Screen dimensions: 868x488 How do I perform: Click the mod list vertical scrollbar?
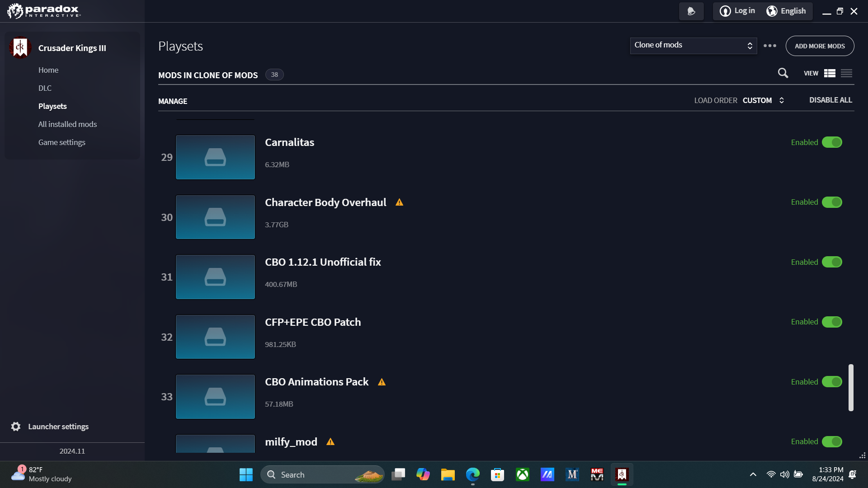[x=851, y=388]
